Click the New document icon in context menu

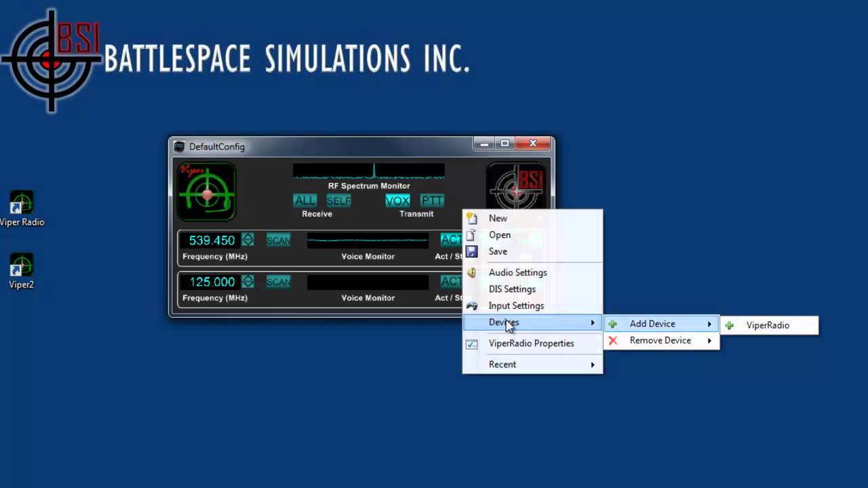click(472, 218)
